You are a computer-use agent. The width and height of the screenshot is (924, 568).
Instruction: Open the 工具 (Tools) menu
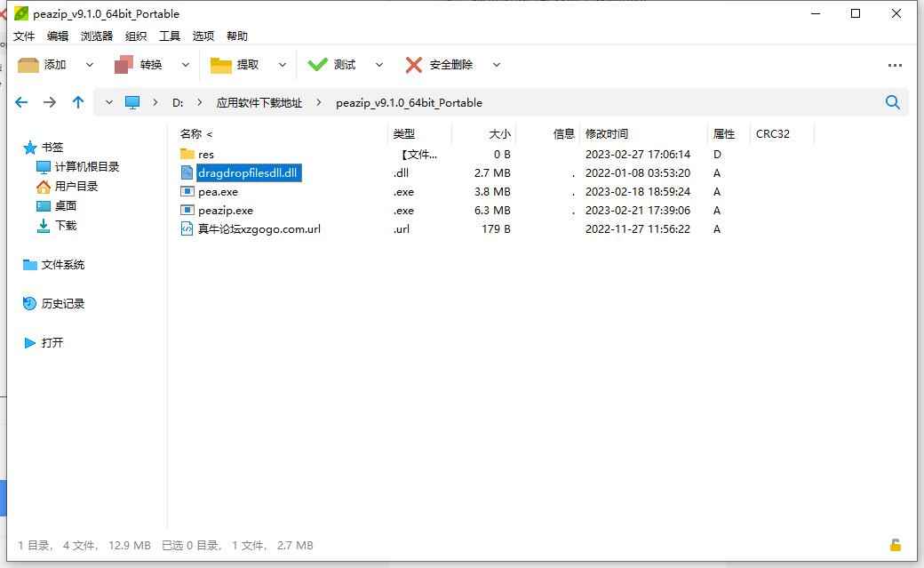(169, 36)
